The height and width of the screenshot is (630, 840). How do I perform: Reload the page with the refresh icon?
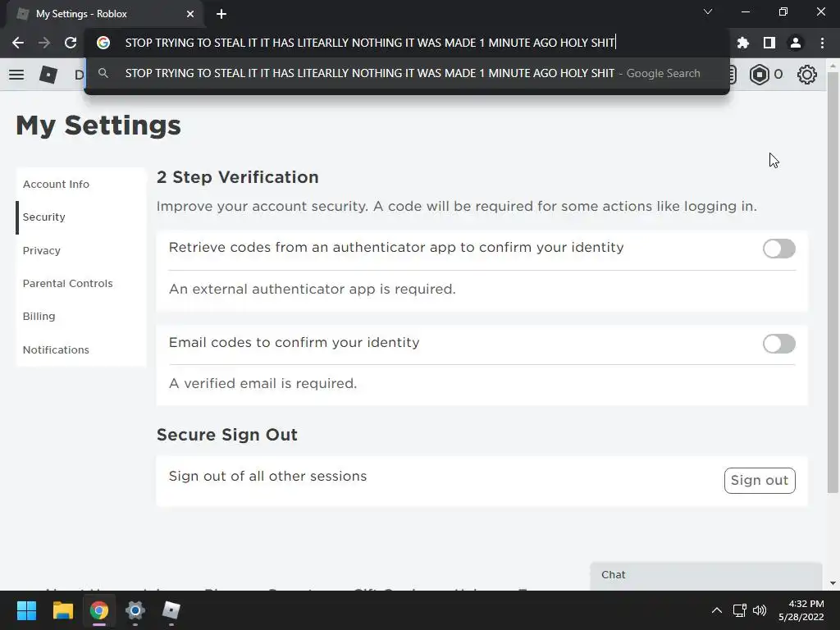point(71,43)
